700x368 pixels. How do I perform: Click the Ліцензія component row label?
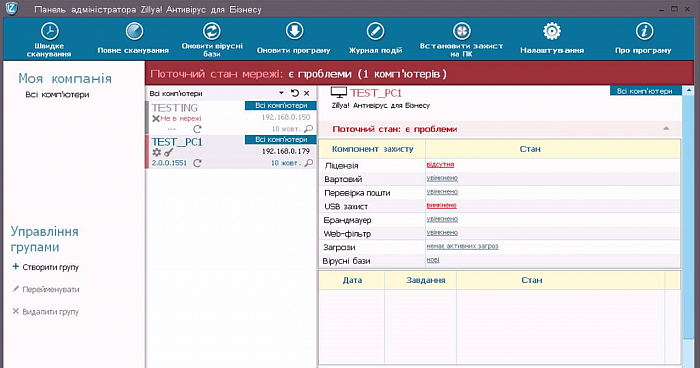click(341, 165)
